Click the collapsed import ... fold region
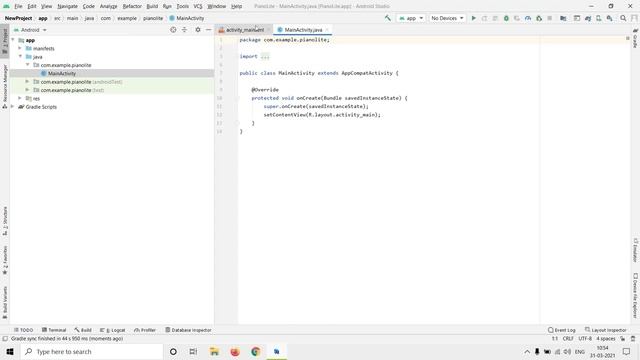This screenshot has height=360, width=640. coord(265,56)
